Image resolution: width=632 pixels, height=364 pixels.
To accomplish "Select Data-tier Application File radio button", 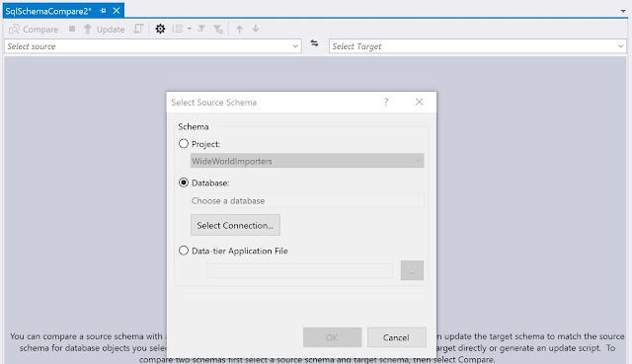I will pos(184,251).
